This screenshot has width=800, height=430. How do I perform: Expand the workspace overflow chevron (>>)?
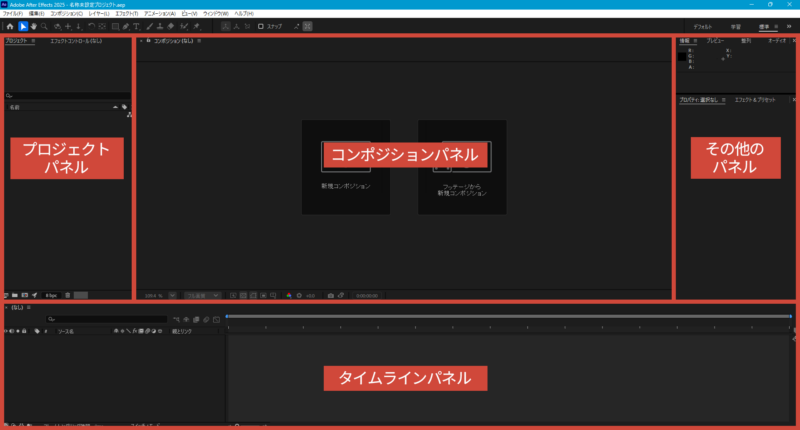click(x=789, y=27)
